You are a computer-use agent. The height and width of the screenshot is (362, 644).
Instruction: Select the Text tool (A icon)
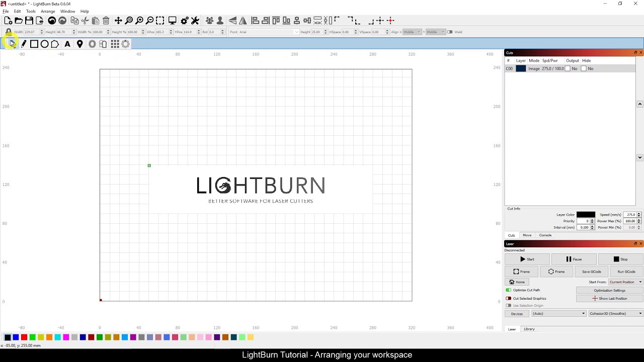(x=67, y=44)
